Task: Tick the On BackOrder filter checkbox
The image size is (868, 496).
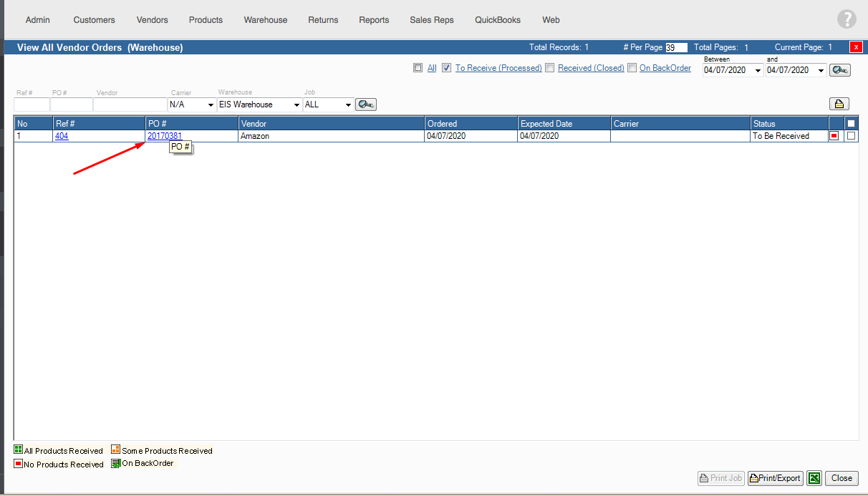Action: [632, 68]
